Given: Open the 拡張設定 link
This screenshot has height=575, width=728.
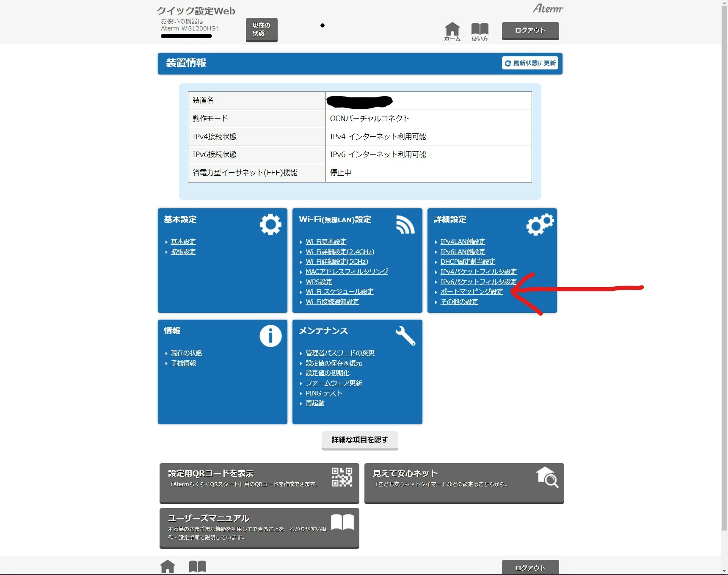Looking at the screenshot, I should pyautogui.click(x=183, y=252).
